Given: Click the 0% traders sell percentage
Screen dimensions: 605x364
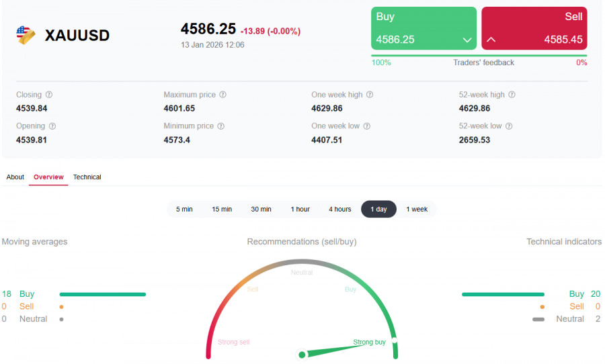Looking at the screenshot, I should (x=581, y=62).
